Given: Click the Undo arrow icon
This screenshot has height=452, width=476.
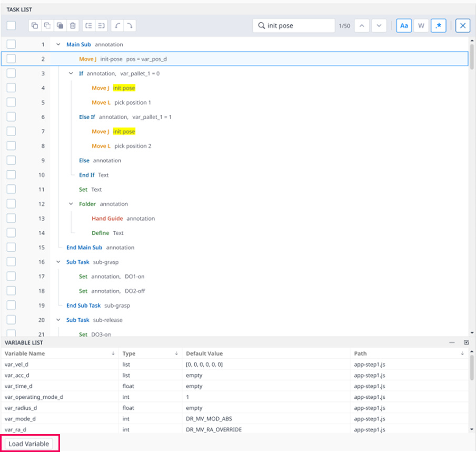Looking at the screenshot, I should point(117,25).
